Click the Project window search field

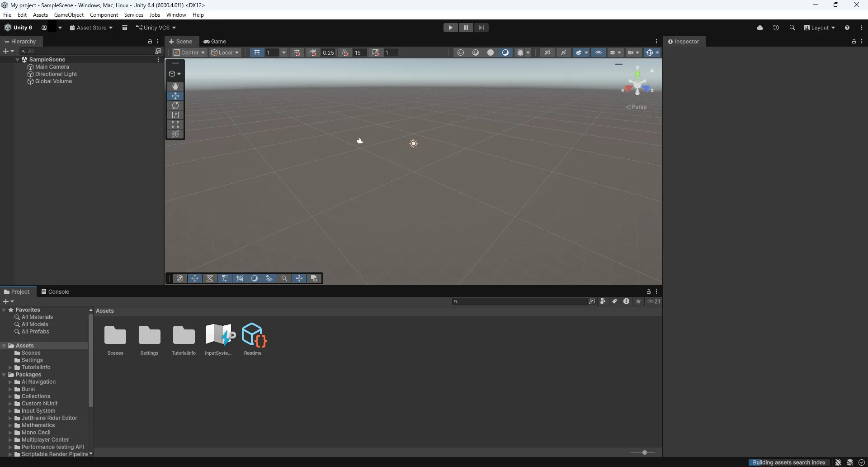[x=520, y=301]
